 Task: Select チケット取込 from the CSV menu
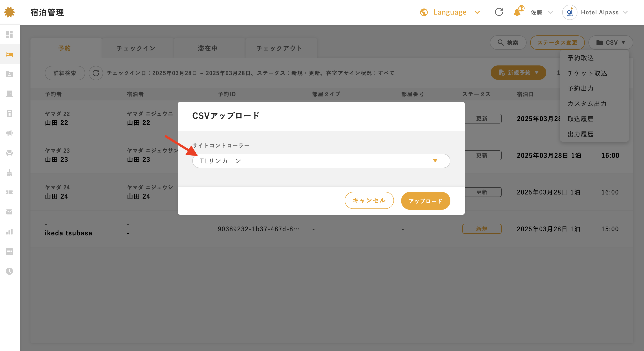(x=594, y=73)
